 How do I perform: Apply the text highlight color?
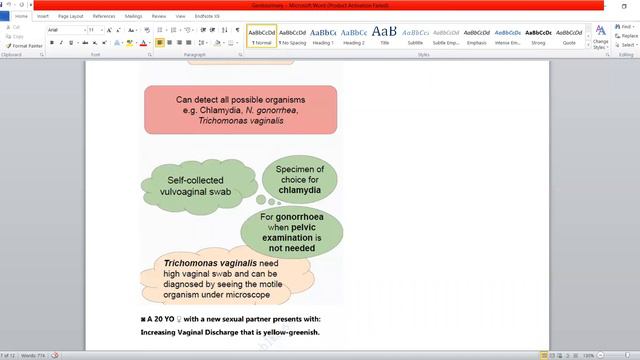(x=129, y=42)
